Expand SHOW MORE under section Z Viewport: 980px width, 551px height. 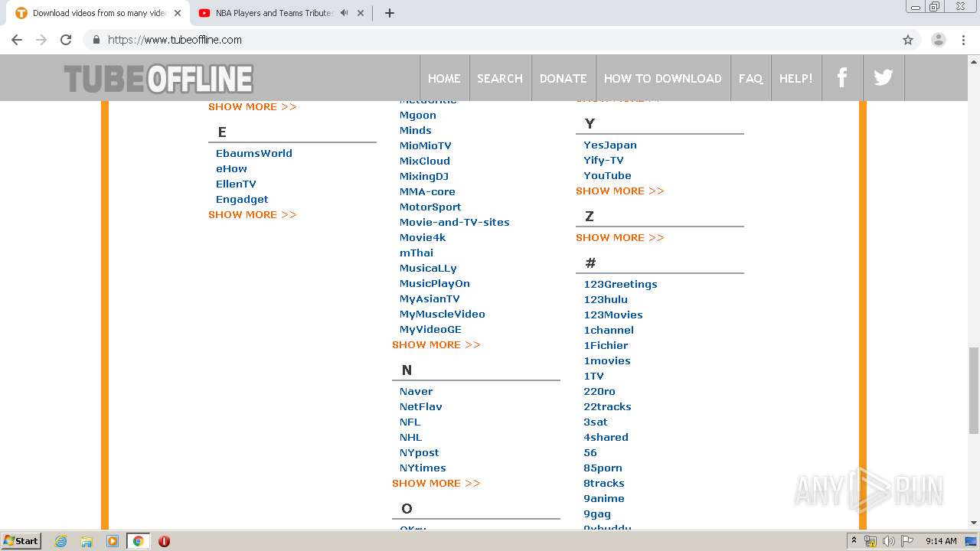pyautogui.click(x=620, y=237)
